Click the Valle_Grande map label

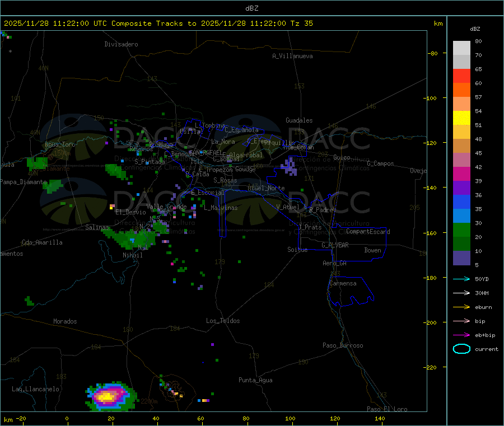166,207
